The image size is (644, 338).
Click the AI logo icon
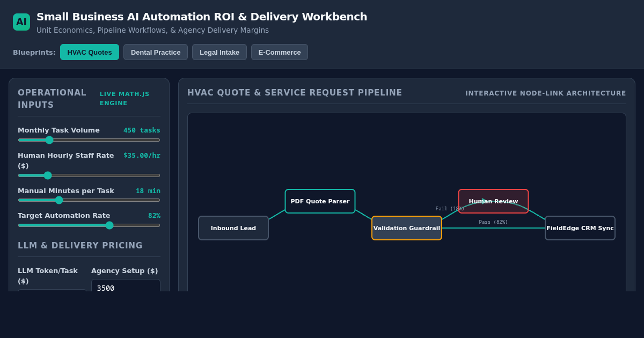tap(21, 22)
